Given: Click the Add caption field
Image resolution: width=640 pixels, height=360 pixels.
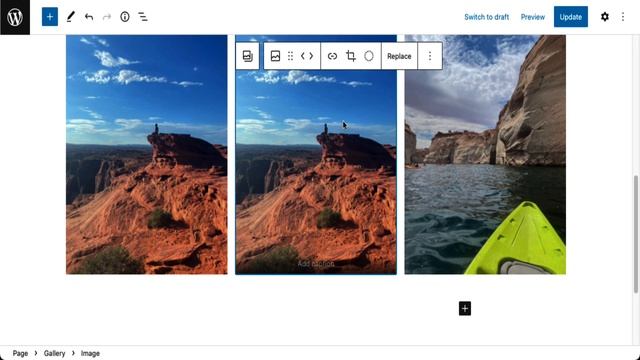Looking at the screenshot, I should coord(316,264).
